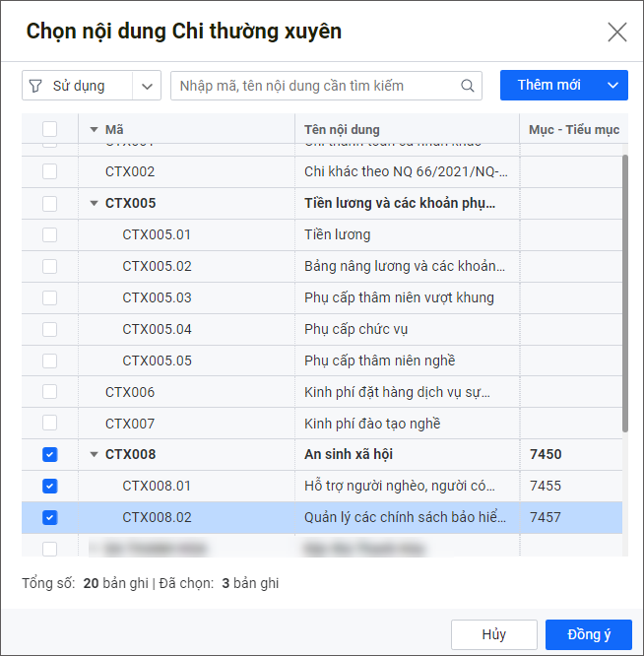
Task: Uncheck the CTX008 An sinh xã hội checkbox
Action: 50,455
